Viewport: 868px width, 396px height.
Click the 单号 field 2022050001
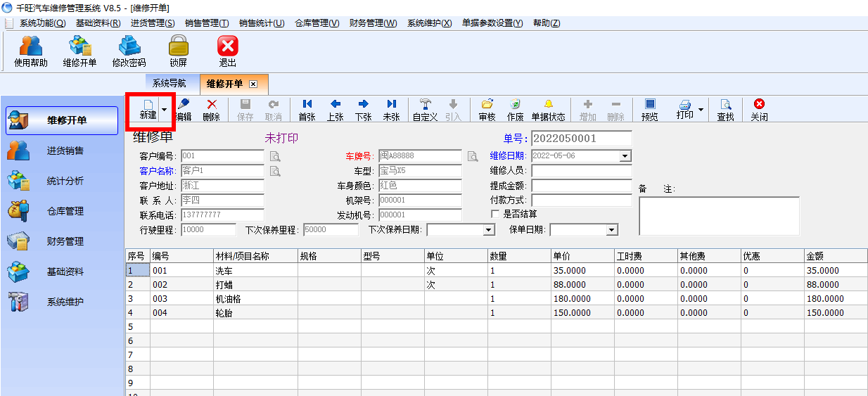point(582,139)
